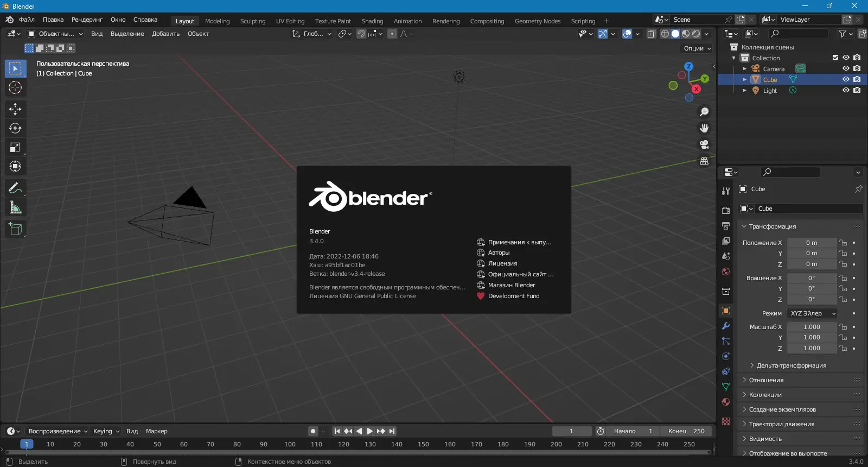
Task: Switch to the Shading workspace tab
Action: (372, 21)
